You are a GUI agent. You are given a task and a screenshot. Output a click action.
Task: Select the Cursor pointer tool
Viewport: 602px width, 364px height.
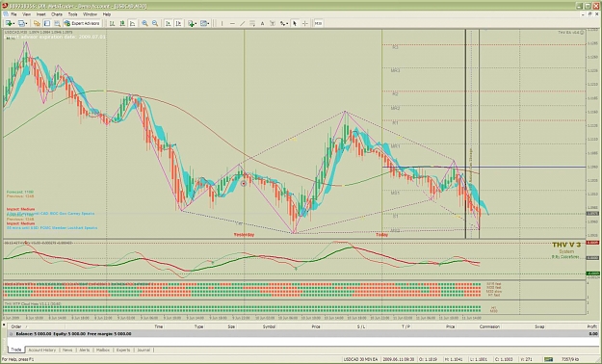tap(295, 23)
